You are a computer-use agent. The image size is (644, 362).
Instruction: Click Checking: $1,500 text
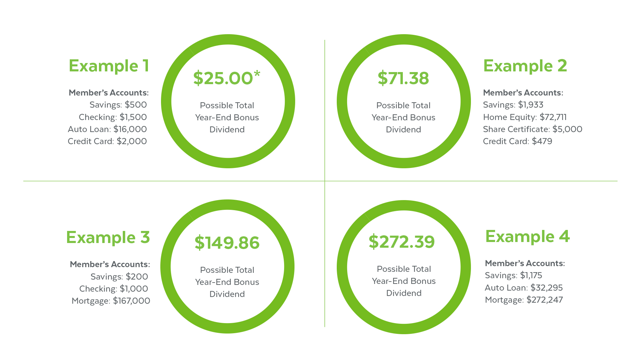point(113,117)
